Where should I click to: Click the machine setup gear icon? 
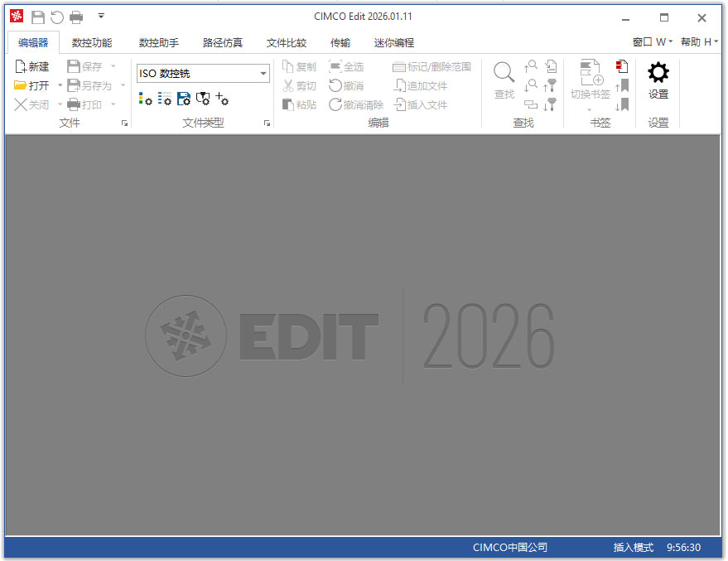pyautogui.click(x=203, y=99)
